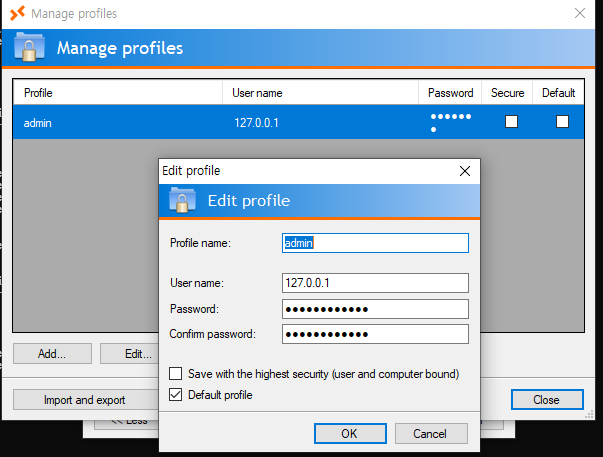
Task: Open the Import and export button
Action: [84, 400]
